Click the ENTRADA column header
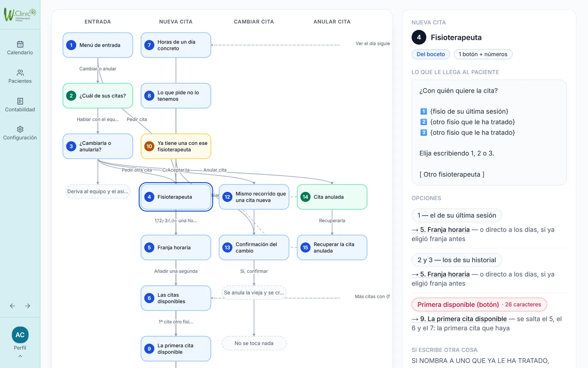588x368 pixels. tap(98, 22)
